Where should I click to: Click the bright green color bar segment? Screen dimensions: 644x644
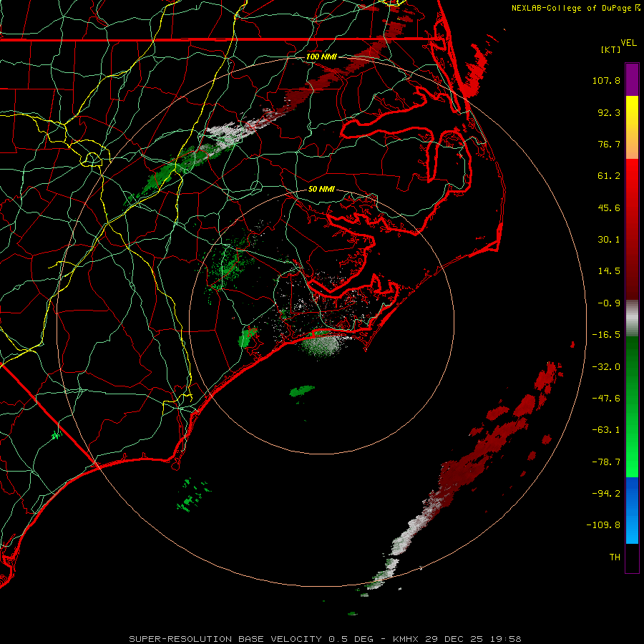(x=632, y=406)
